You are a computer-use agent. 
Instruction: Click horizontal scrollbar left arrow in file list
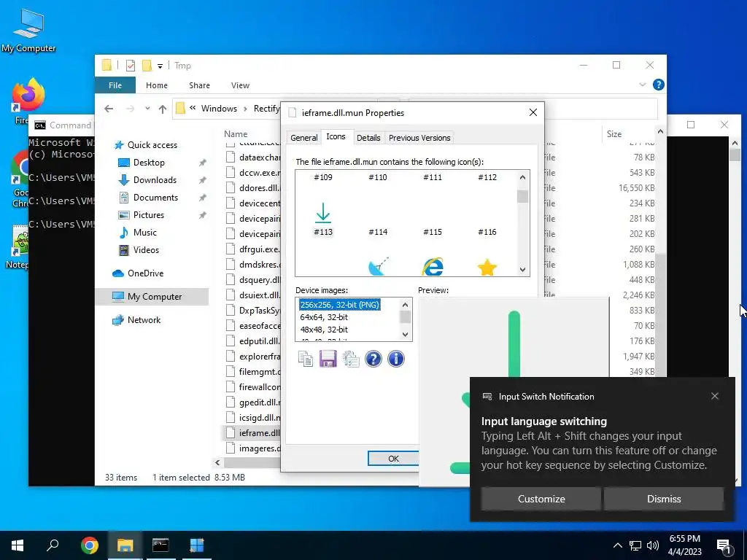tap(217, 462)
